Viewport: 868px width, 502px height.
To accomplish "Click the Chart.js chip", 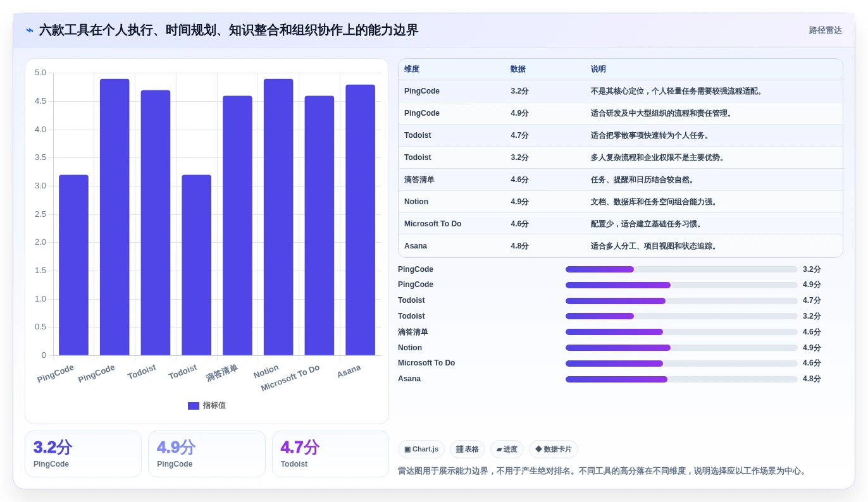I will (x=421, y=450).
